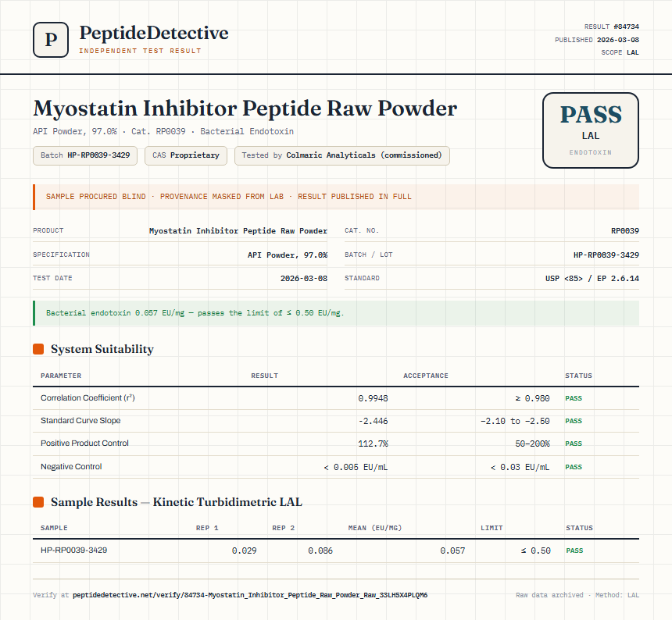Click the acceptance value ≥ 0.980
This screenshot has width=672, height=620.
click(x=532, y=398)
